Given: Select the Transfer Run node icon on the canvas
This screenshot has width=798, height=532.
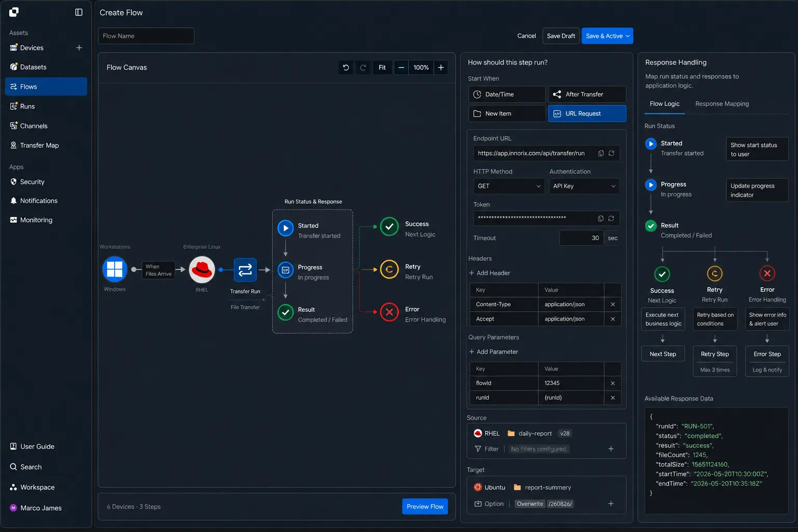Looking at the screenshot, I should click(245, 270).
